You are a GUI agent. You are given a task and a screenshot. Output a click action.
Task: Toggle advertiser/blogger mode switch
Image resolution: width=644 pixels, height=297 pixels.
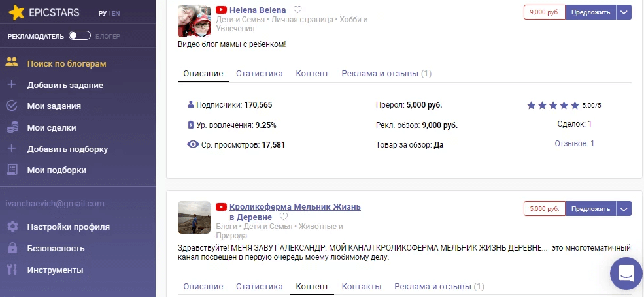pyautogui.click(x=79, y=35)
